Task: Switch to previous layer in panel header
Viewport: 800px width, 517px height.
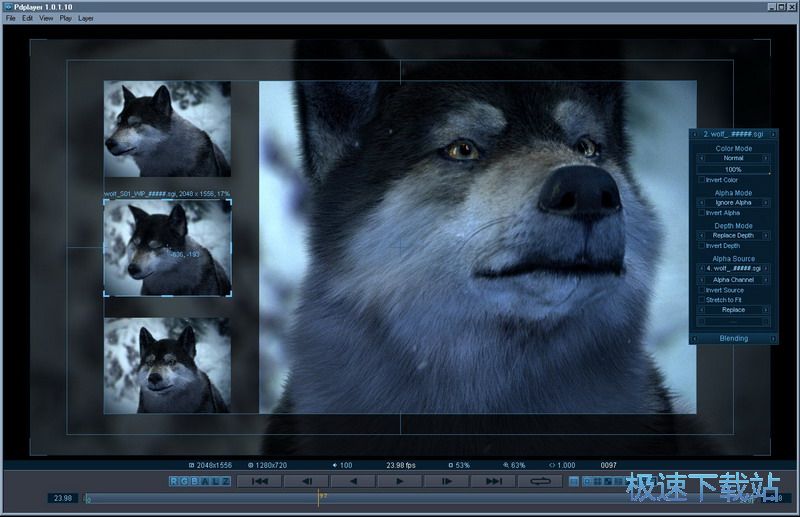Action: click(694, 134)
